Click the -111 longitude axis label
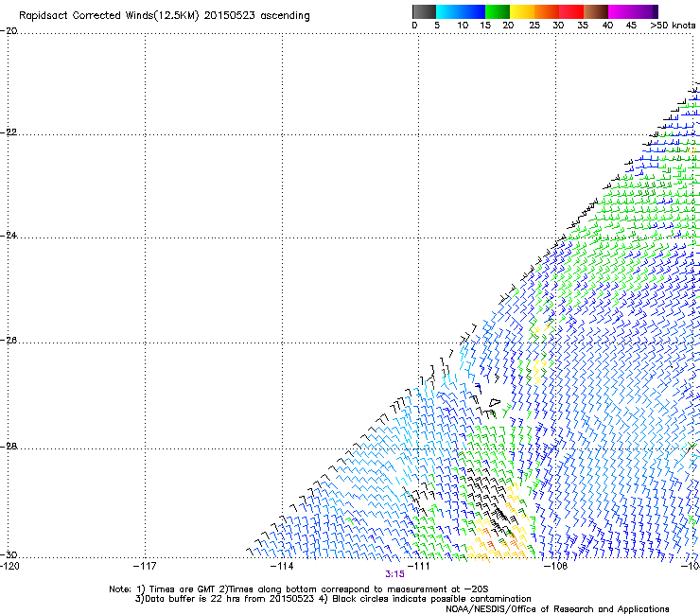The width and height of the screenshot is (700, 615). point(418,567)
